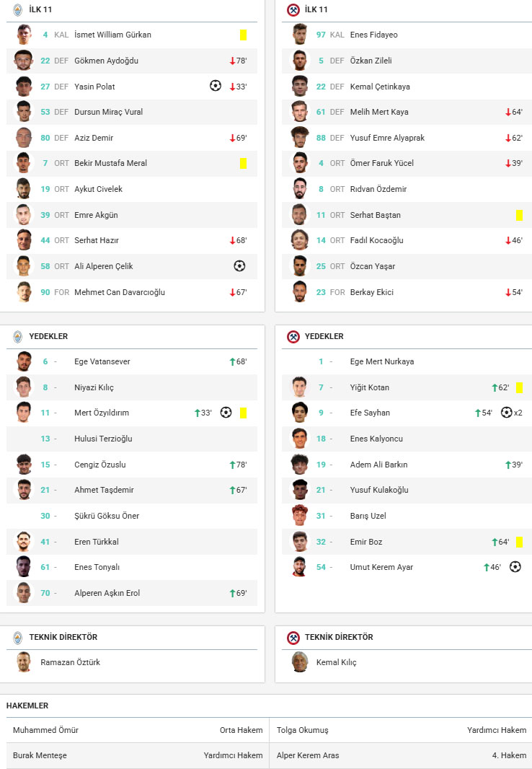Click the goal ball icon next to Yasin Polat
Viewport: 532px width, 769px height.
[x=215, y=86]
